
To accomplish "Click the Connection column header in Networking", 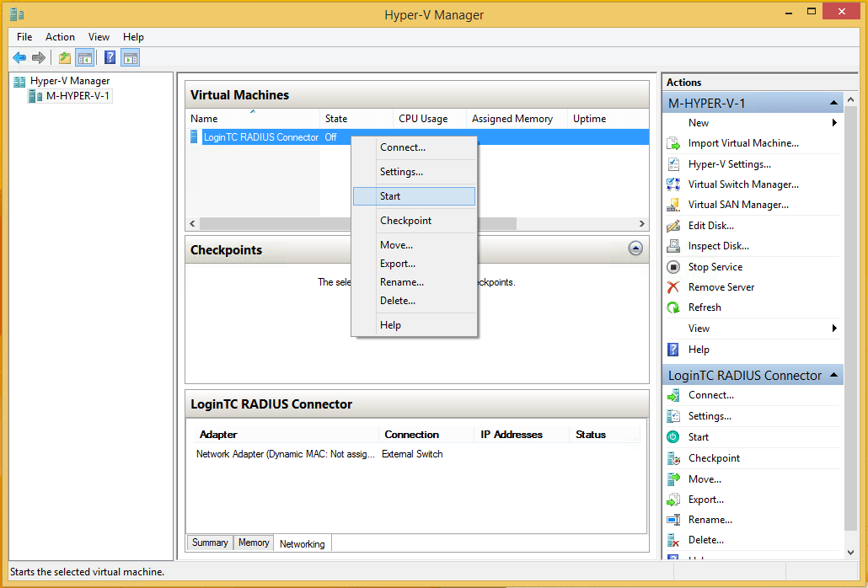I will click(x=426, y=435).
